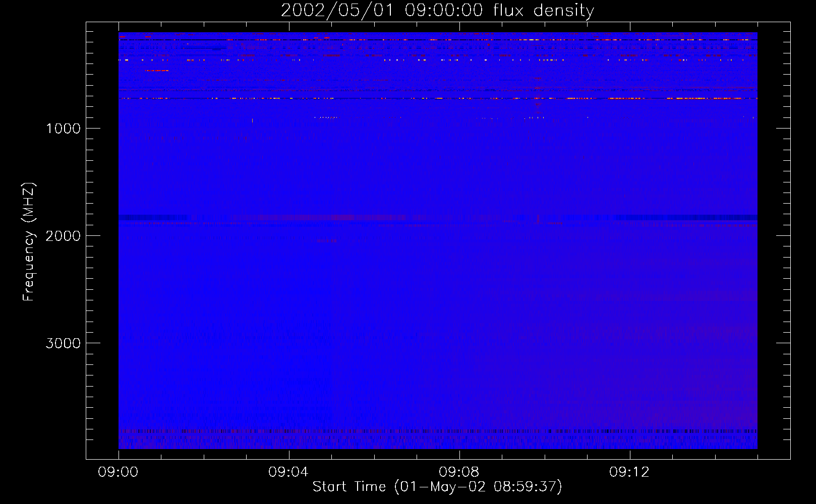Click the 09:04 time tick label
The height and width of the screenshot is (504, 816).
click(x=288, y=472)
